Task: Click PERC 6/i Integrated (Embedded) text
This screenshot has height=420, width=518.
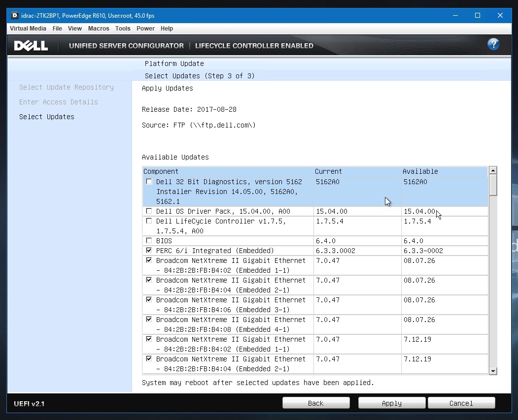Action: [215, 251]
